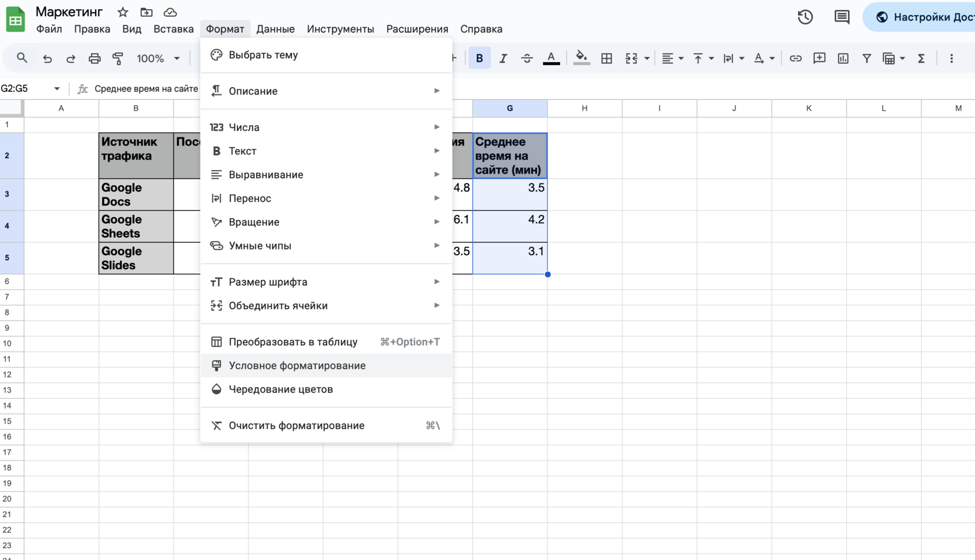Expand the Текст submenu
The height and width of the screenshot is (560, 975).
click(326, 151)
